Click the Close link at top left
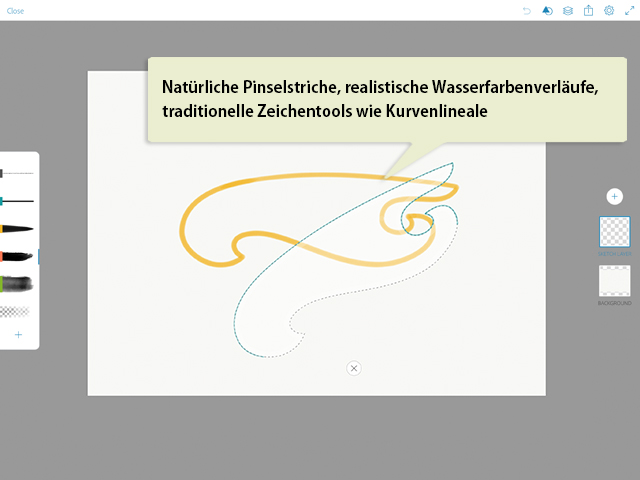640x480 pixels. tap(15, 11)
